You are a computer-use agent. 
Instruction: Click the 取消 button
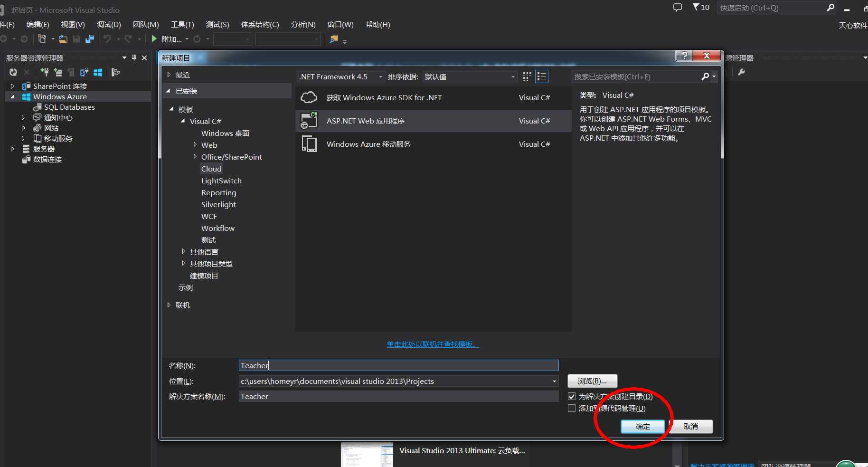691,427
